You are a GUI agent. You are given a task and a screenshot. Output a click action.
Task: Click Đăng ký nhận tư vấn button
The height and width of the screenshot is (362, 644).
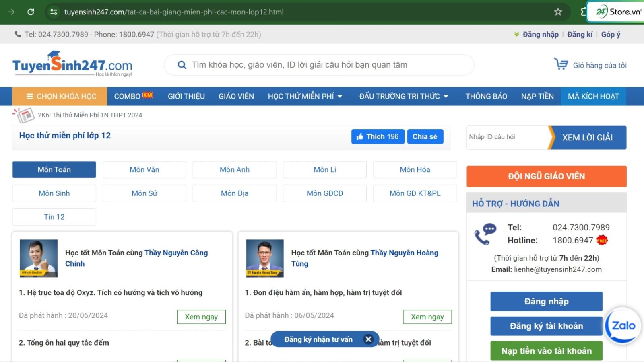coord(318,339)
